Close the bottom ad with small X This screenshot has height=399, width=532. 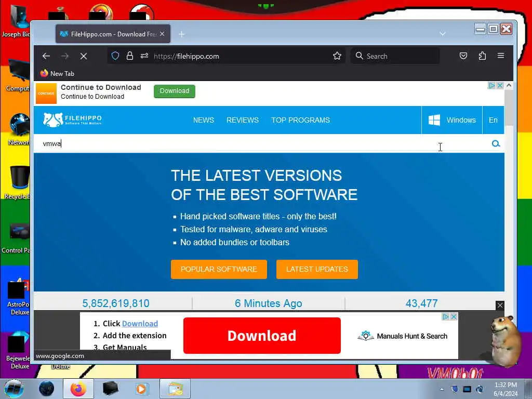454,316
